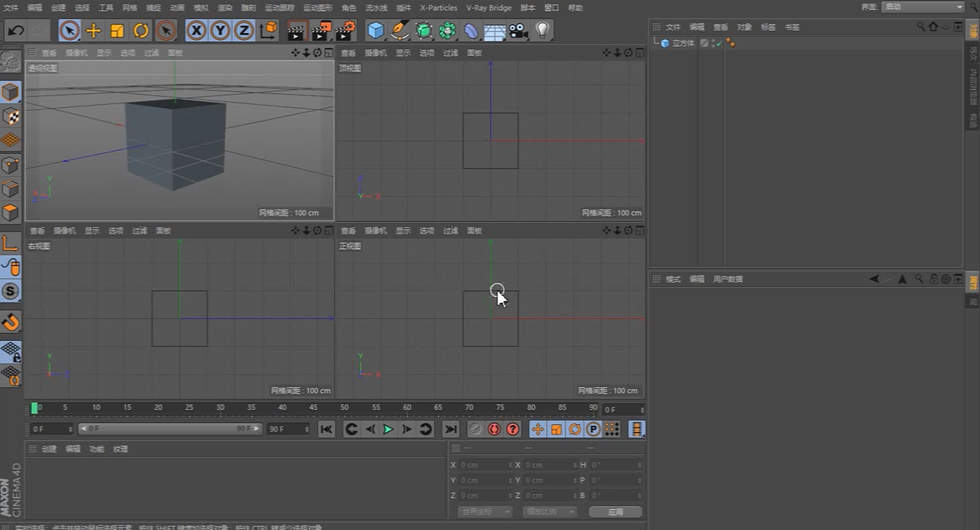This screenshot has width=980, height=530.
Task: Open Edit Render Settings gear clapperboard
Action: [346, 31]
